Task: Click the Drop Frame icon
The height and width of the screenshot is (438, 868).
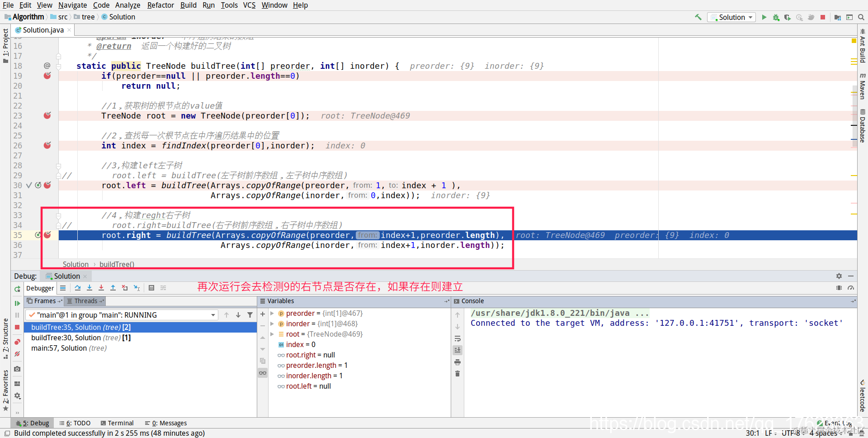Action: tap(125, 288)
